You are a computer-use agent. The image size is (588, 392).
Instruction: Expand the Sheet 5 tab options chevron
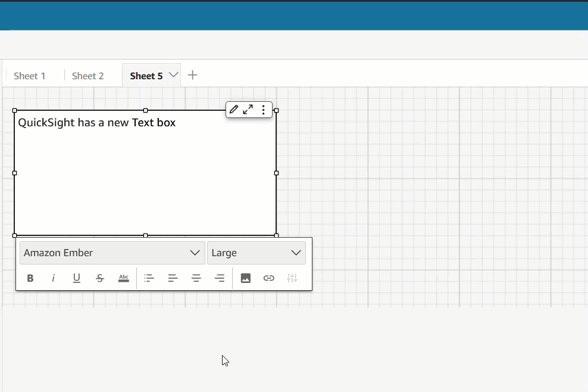173,74
